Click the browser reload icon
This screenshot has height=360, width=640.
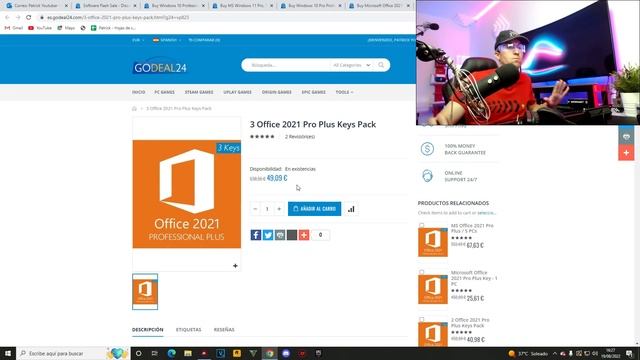pos(29,18)
